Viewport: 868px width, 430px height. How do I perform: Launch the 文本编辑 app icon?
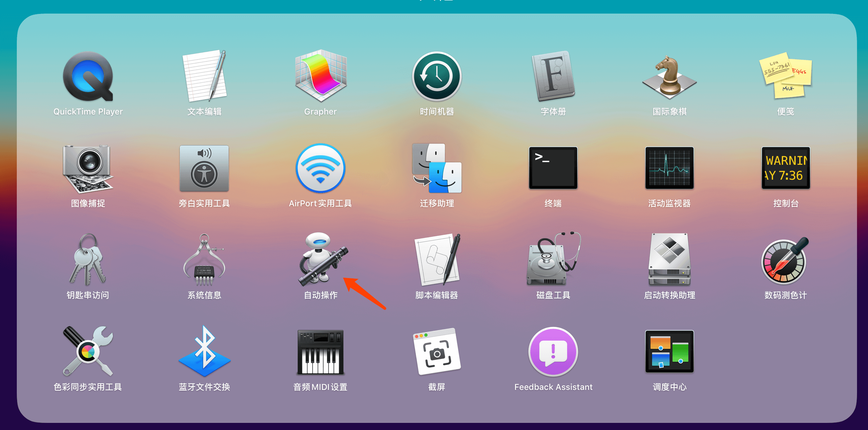204,76
